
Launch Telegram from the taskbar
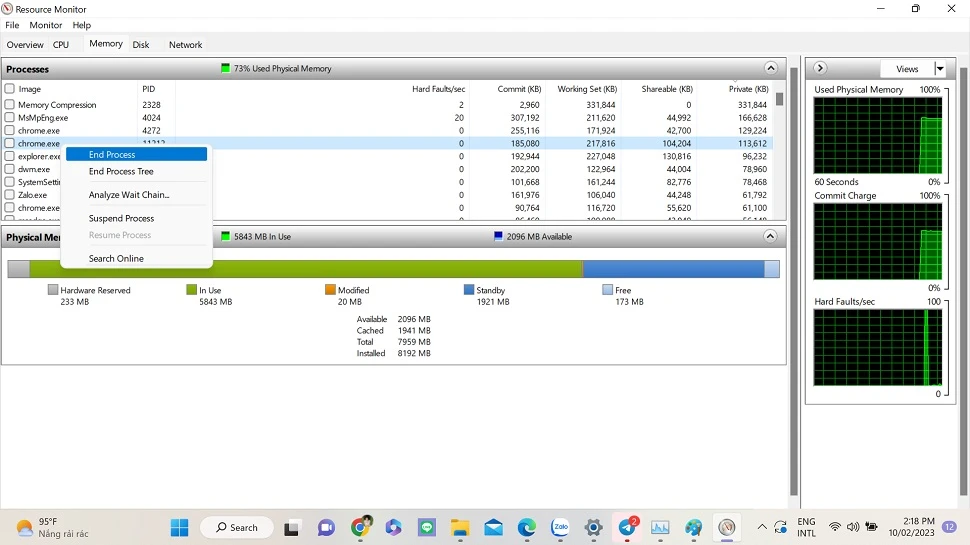coord(627,527)
